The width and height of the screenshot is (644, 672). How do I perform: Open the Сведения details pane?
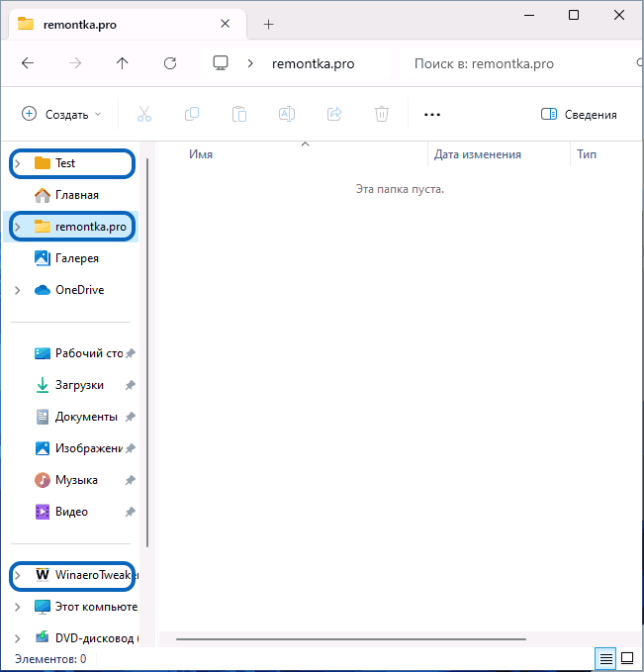[579, 115]
